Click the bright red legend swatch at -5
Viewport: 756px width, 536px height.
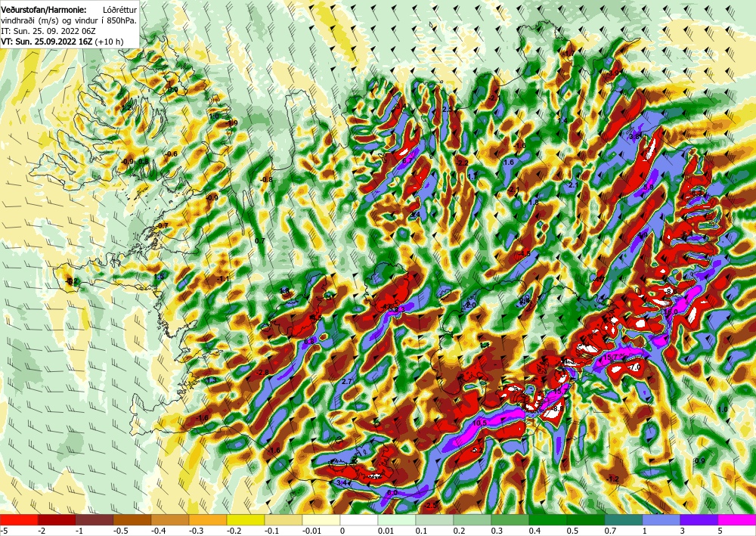19,520
